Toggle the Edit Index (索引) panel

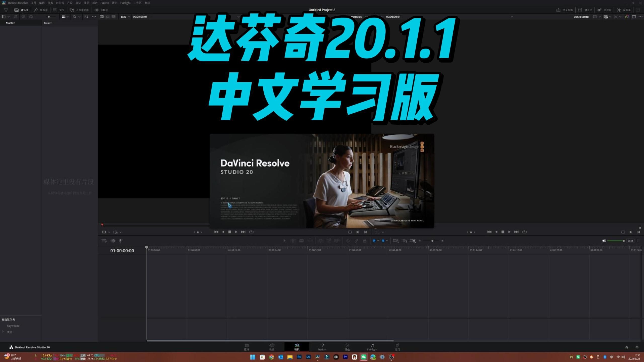click(x=58, y=10)
